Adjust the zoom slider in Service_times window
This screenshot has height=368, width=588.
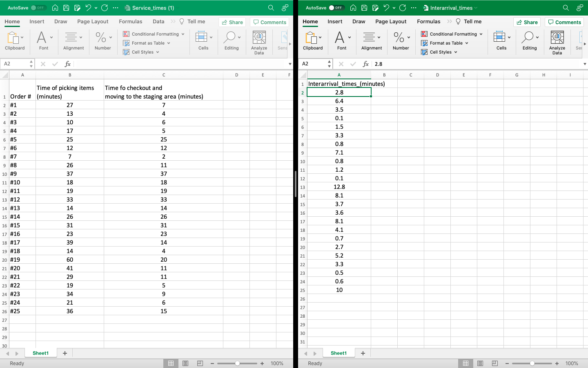[x=237, y=363]
